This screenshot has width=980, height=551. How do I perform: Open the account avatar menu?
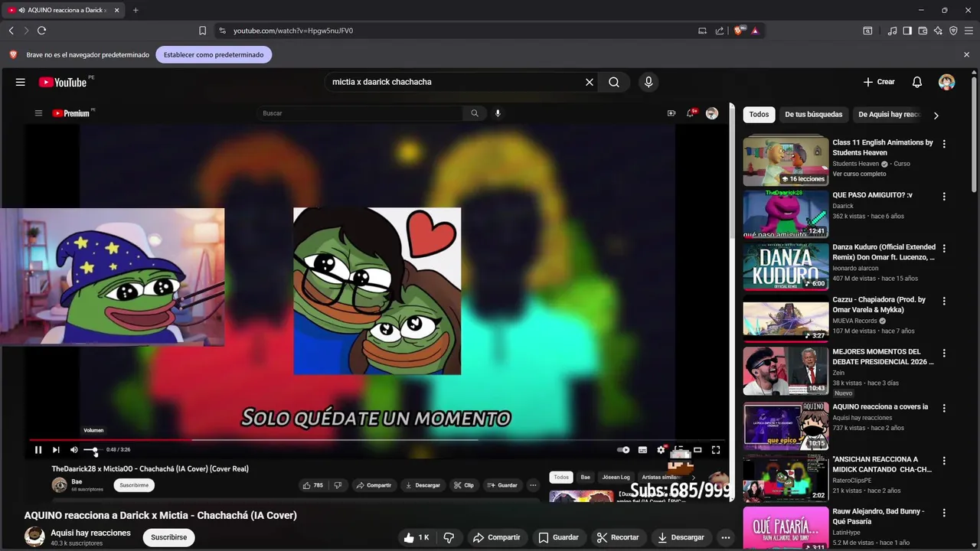tap(947, 82)
